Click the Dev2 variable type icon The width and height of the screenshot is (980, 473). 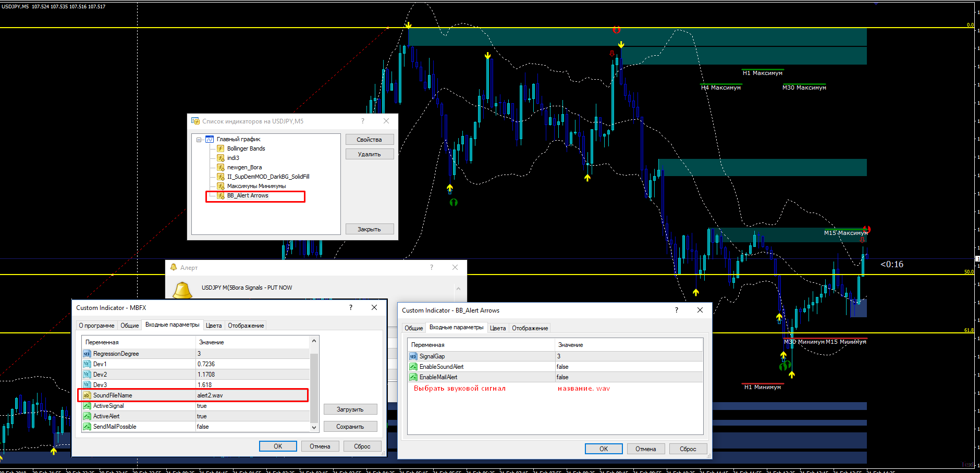coord(87,375)
